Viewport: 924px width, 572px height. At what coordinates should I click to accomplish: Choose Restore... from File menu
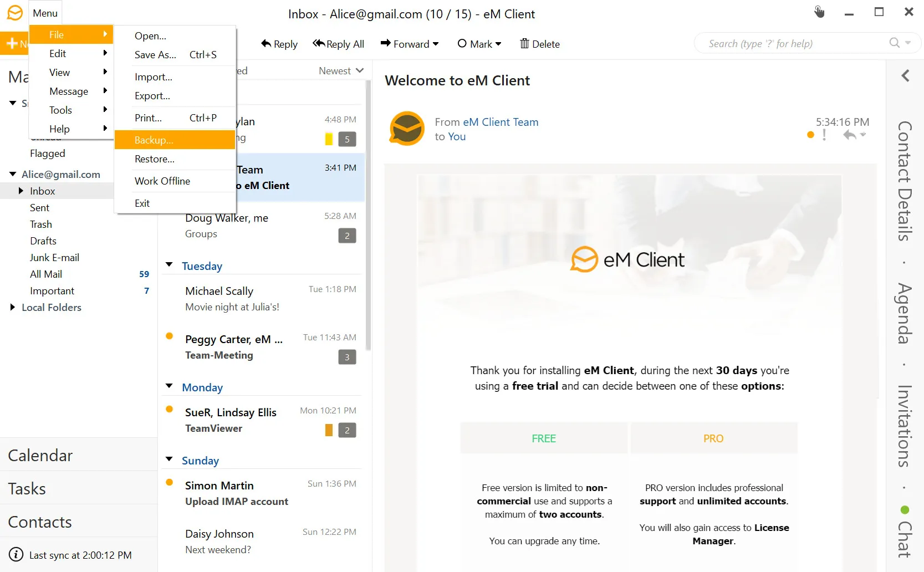(x=175, y=159)
